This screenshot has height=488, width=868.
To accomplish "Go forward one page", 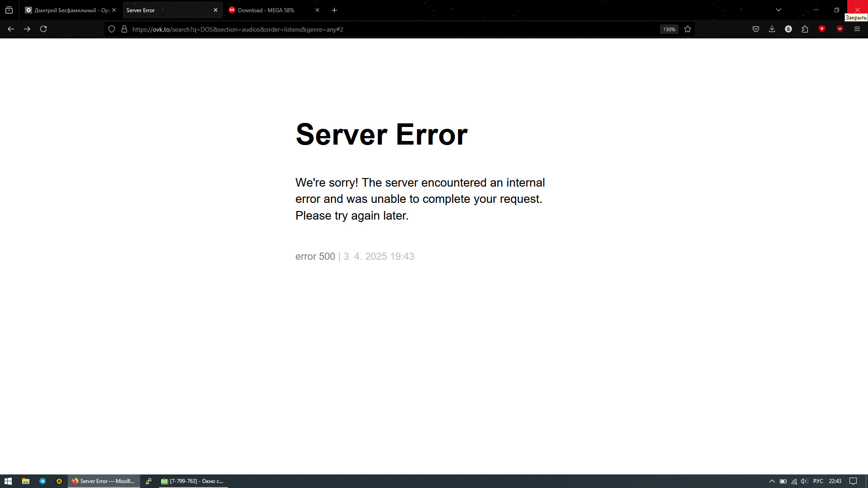I will pyautogui.click(x=27, y=29).
